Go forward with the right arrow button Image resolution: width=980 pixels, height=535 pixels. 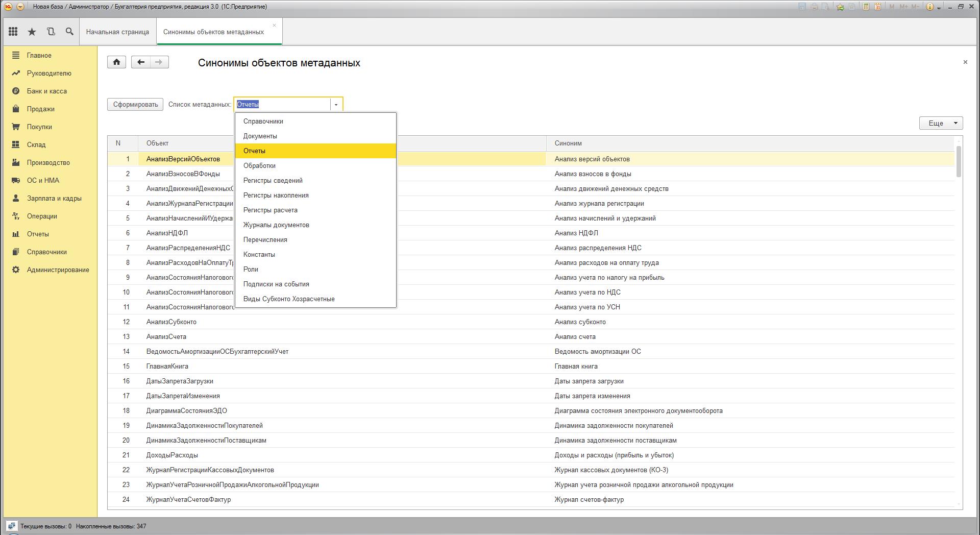pos(159,62)
